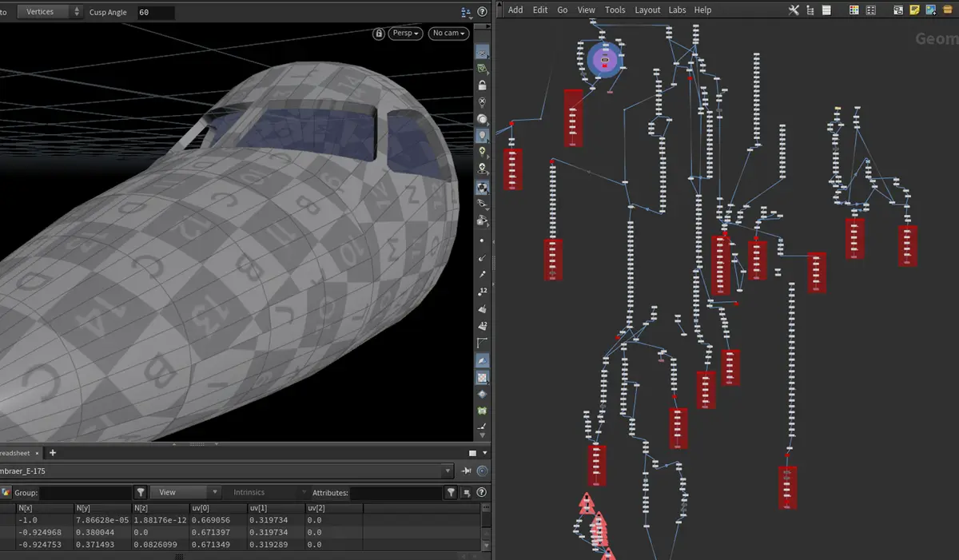This screenshot has width=959, height=560.
Task: Click the glasses ghost display icon
Action: click(483, 205)
